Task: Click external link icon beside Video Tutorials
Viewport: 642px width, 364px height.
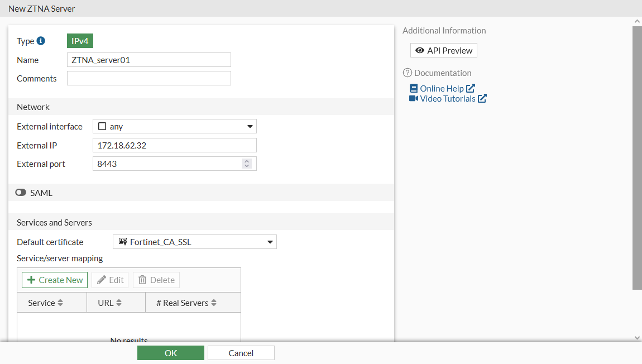Action: pos(482,98)
